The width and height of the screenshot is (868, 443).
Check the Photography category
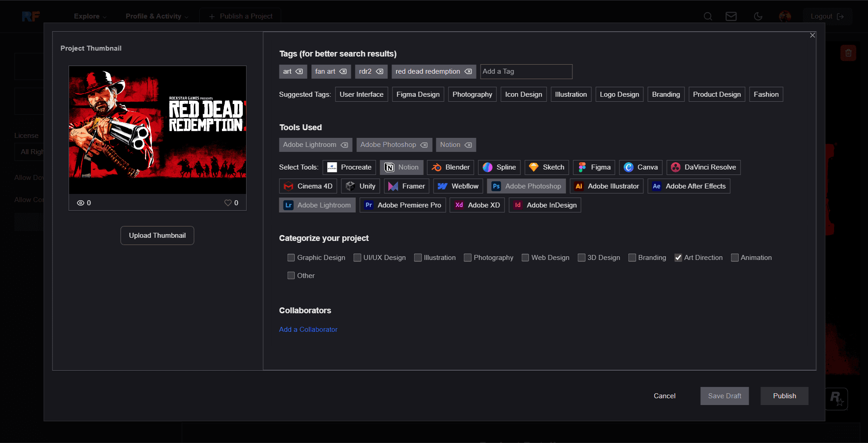tap(467, 258)
